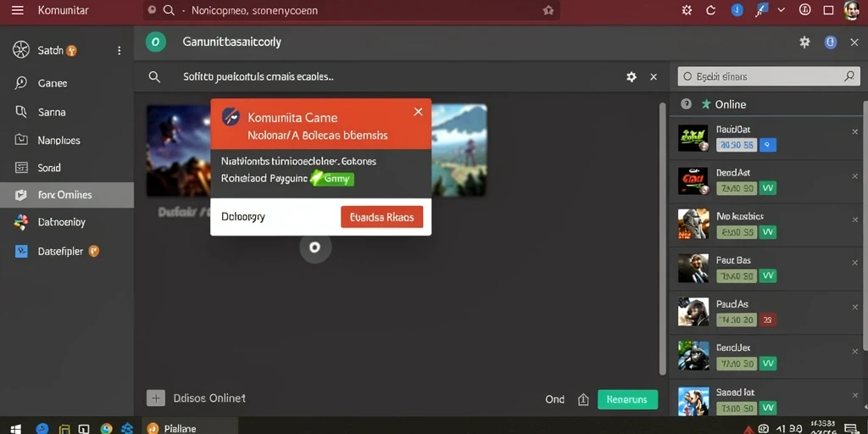Click the star icon in the address bar
This screenshot has height=434, width=868.
548,10
